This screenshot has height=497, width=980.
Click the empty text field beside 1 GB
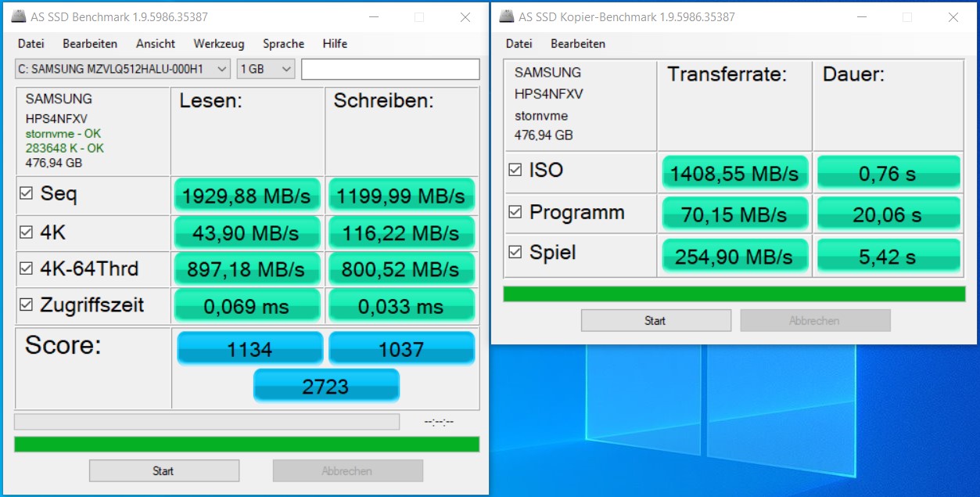390,69
